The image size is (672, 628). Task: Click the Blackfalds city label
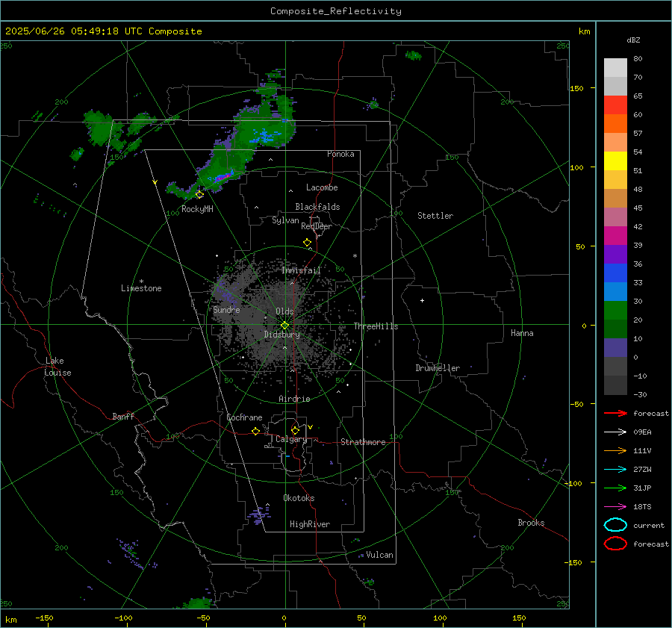[x=317, y=207]
